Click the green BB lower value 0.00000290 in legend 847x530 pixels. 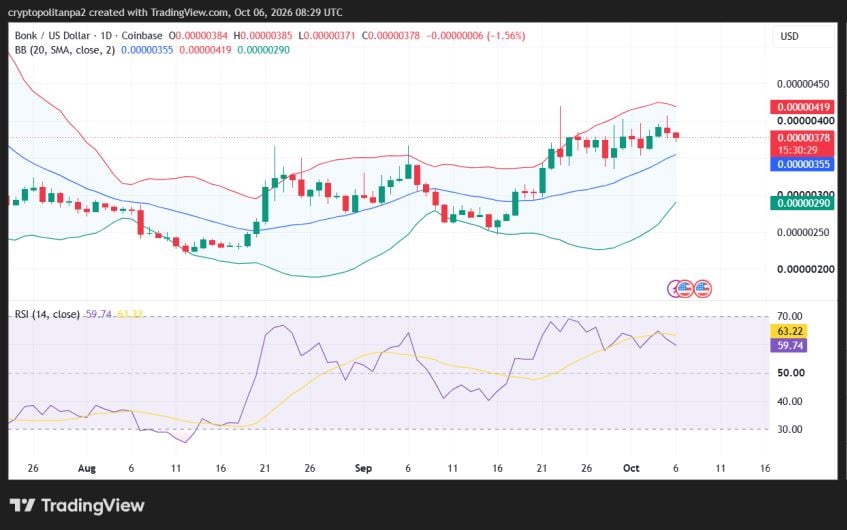click(x=264, y=50)
